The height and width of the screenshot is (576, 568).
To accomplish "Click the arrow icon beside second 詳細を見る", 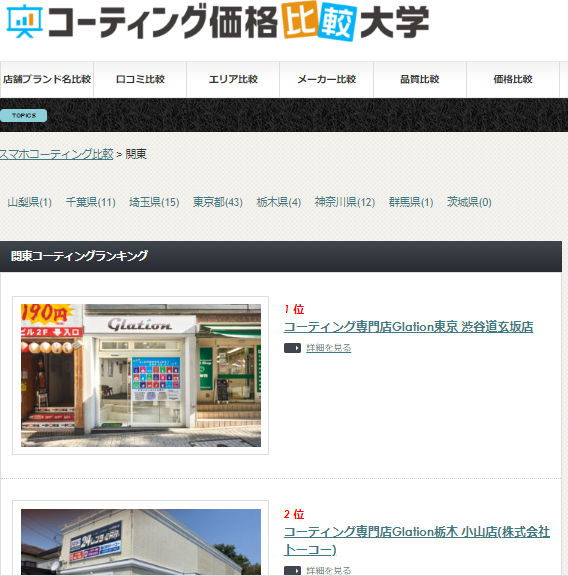I will coord(292,570).
